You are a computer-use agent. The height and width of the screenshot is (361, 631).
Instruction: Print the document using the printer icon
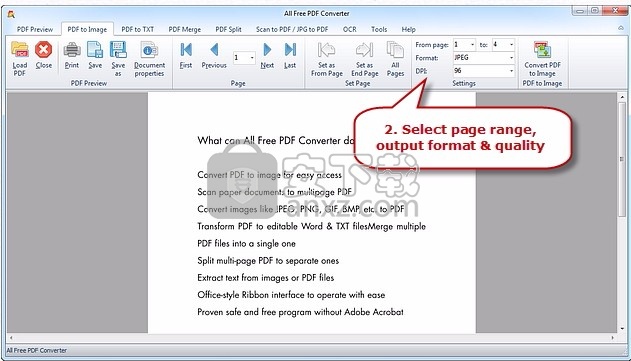[72, 50]
